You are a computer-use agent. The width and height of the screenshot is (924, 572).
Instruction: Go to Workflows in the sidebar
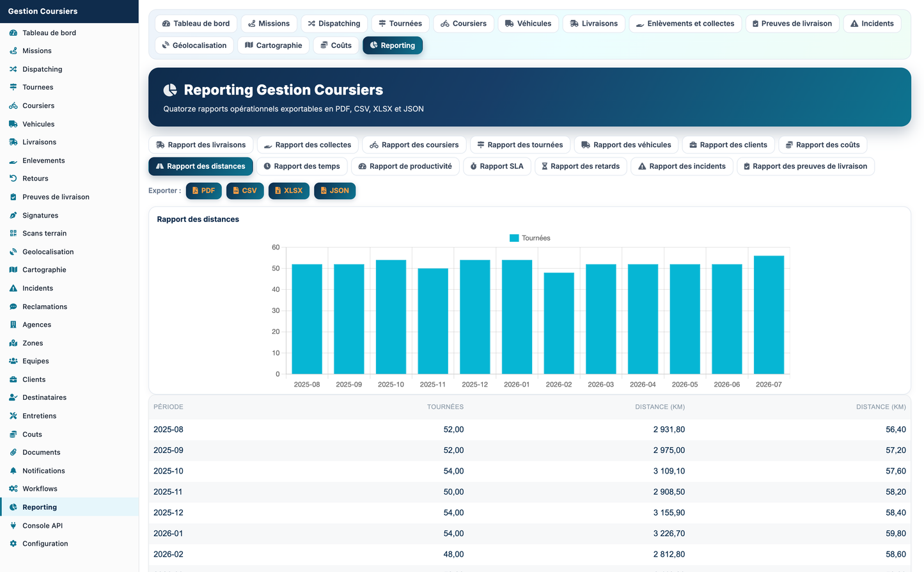[40, 489]
